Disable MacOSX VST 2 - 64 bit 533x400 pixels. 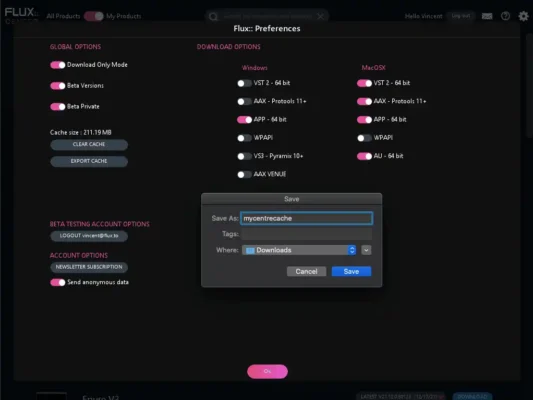tap(364, 83)
